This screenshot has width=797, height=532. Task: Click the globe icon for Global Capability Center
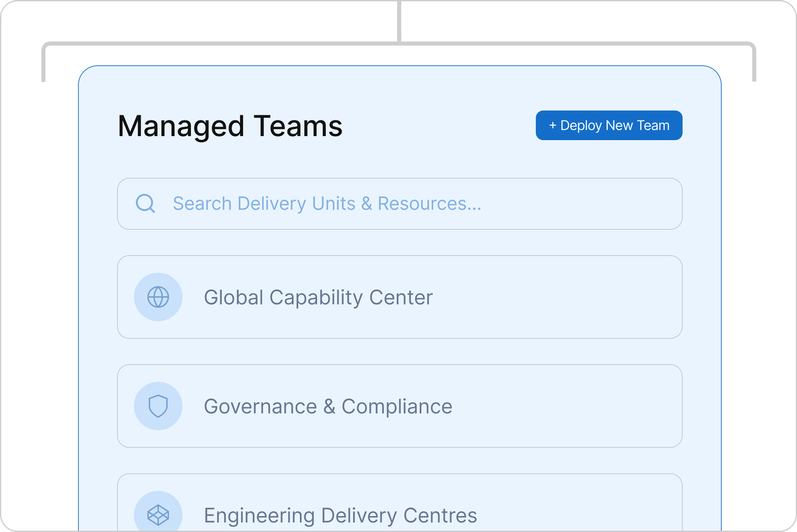158,297
